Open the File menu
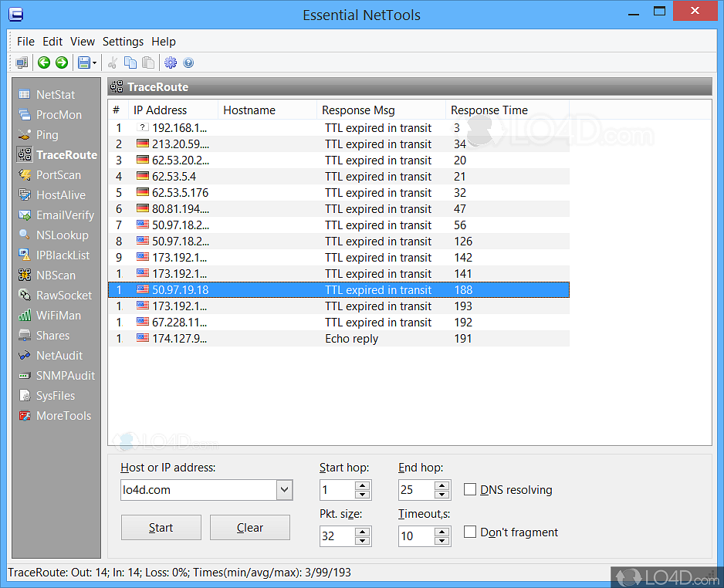The width and height of the screenshot is (724, 588). (x=26, y=42)
